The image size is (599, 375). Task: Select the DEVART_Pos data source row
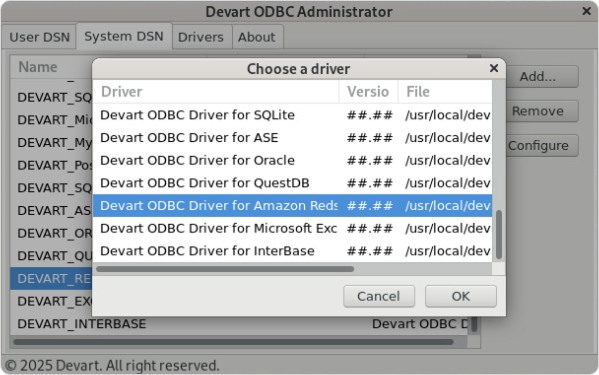coord(52,165)
